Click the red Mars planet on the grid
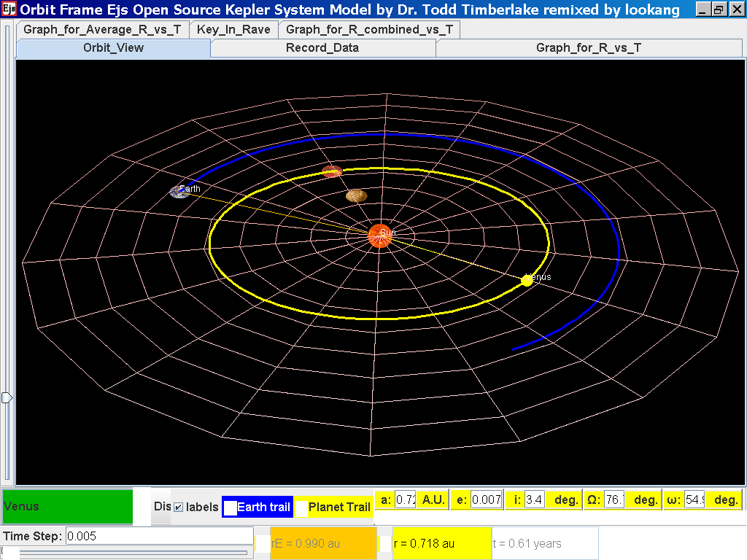The height and width of the screenshot is (560, 747). tap(332, 171)
